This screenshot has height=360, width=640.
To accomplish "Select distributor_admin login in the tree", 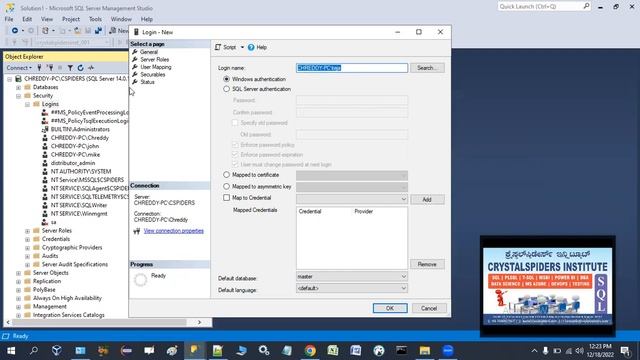I will point(73,163).
